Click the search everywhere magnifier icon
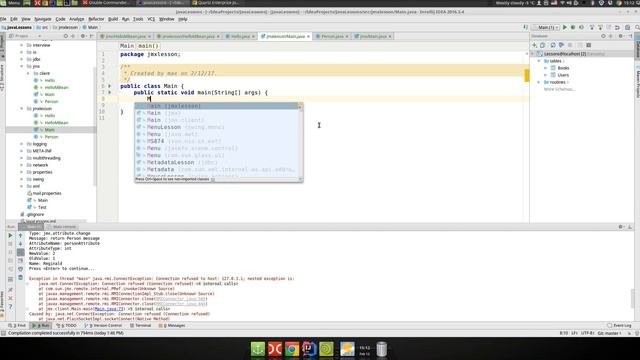The image size is (640, 360). click(x=637, y=27)
